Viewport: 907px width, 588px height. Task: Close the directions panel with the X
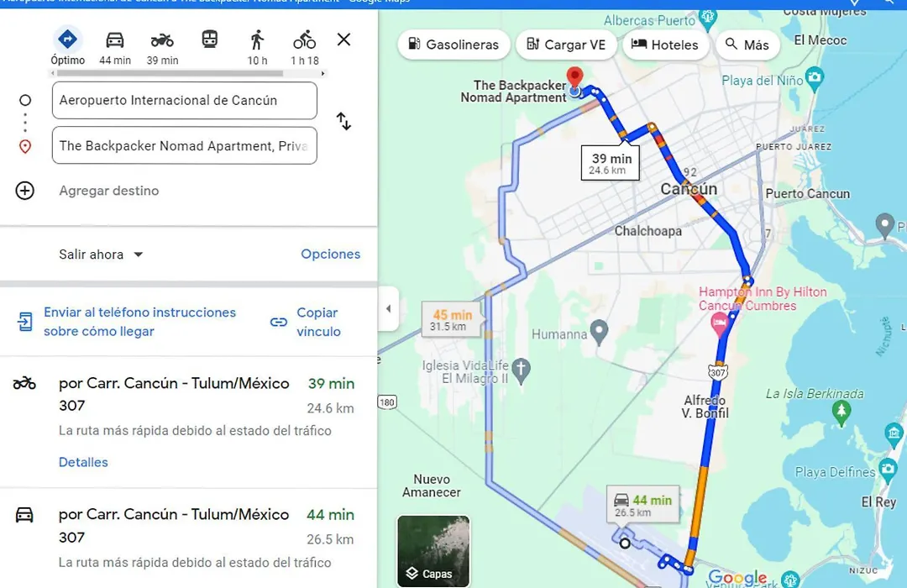pyautogui.click(x=343, y=39)
